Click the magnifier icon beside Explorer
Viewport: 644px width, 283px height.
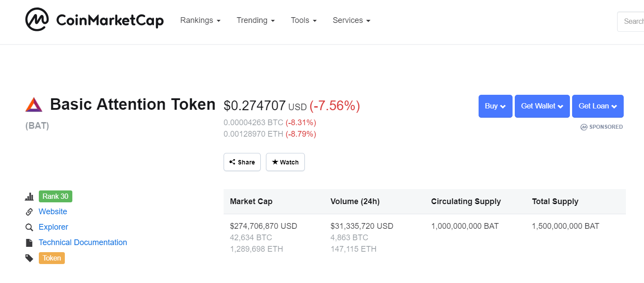[30, 227]
